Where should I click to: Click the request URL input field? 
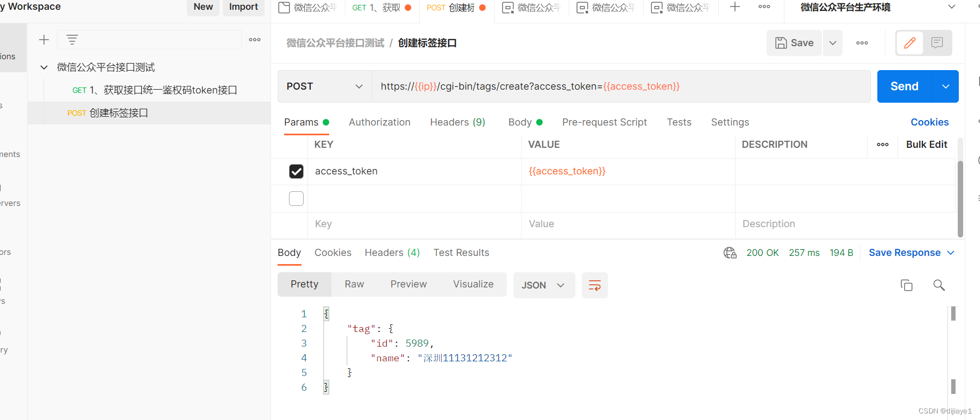tap(621, 86)
